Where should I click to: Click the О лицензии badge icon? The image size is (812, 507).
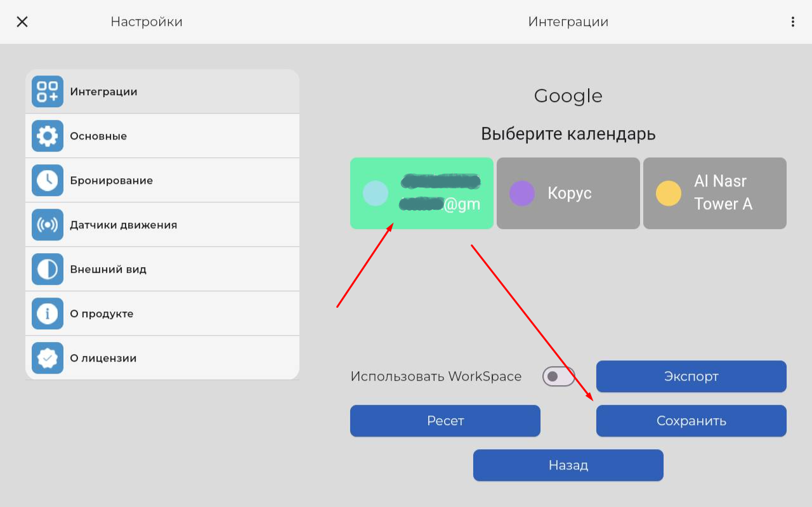[48, 358]
